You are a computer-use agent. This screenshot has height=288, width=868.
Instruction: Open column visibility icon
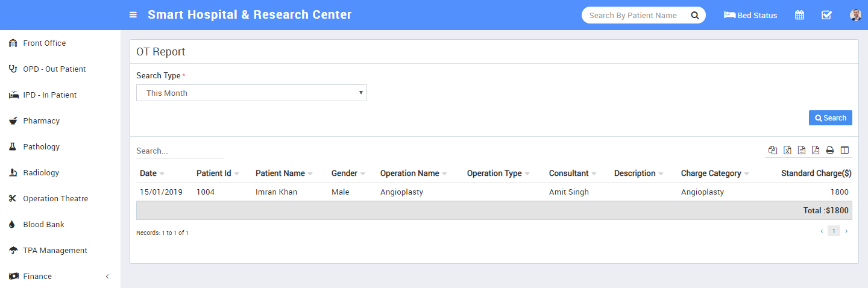(844, 150)
